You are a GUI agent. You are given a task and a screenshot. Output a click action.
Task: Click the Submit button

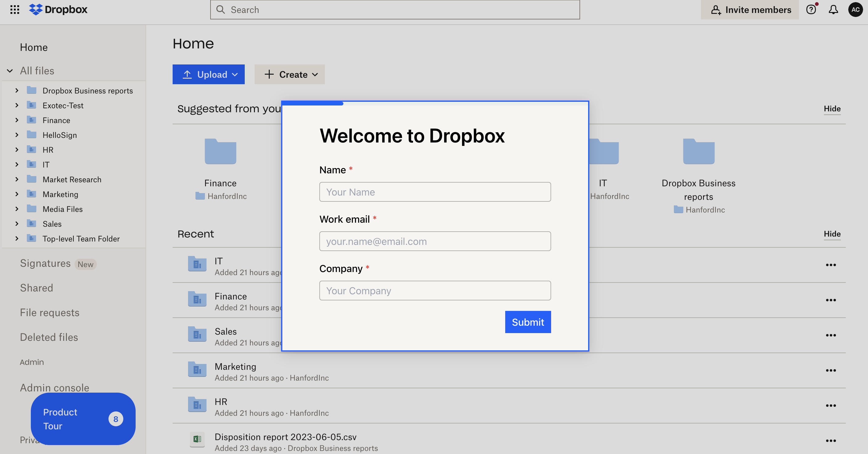tap(528, 322)
